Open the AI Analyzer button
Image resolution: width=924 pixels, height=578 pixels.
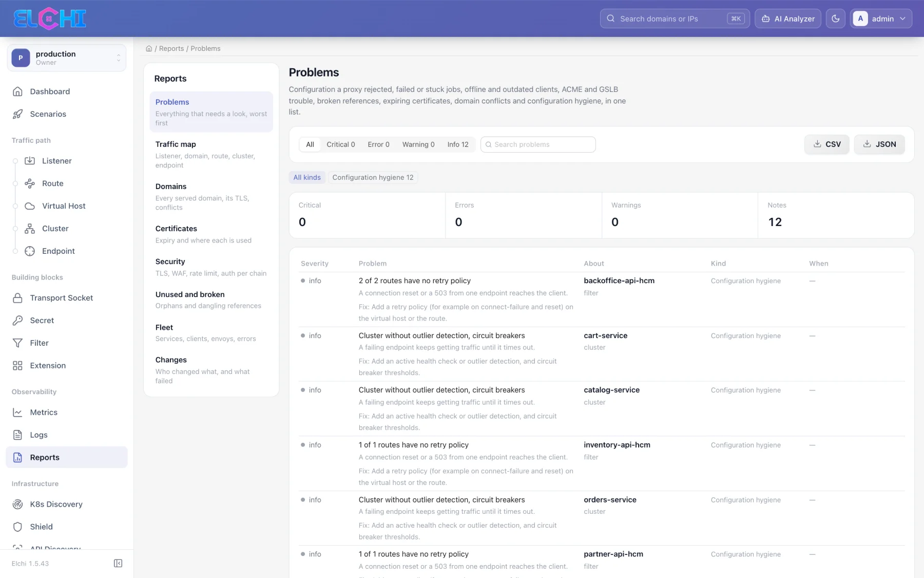(788, 18)
